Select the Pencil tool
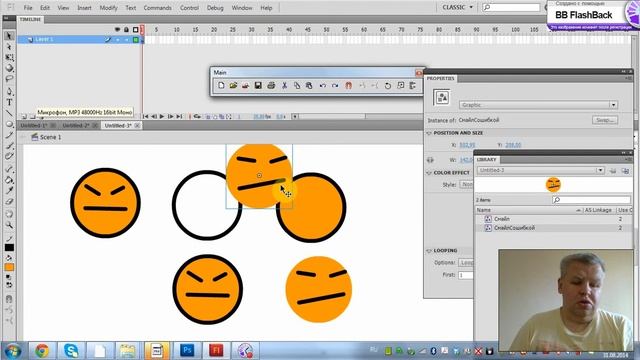This screenshot has width=640, height=360. point(9,135)
